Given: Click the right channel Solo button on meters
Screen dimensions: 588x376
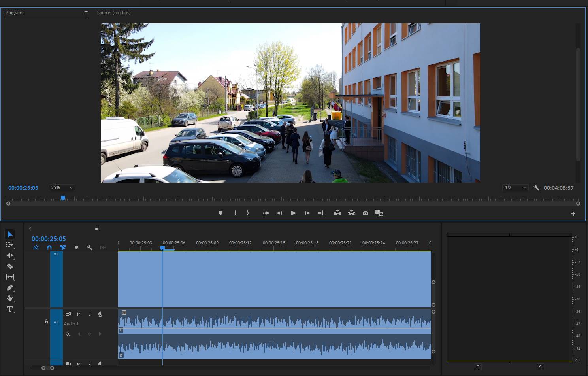Looking at the screenshot, I should (540, 367).
